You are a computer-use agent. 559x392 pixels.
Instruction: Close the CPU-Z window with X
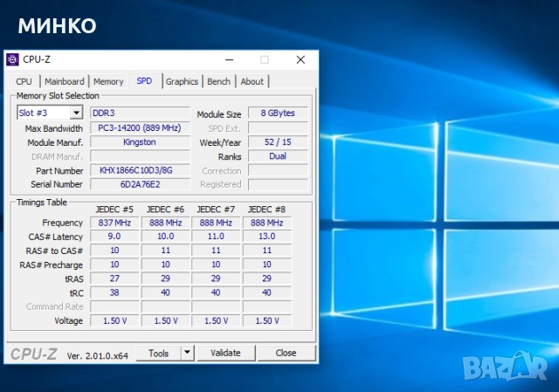(300, 60)
